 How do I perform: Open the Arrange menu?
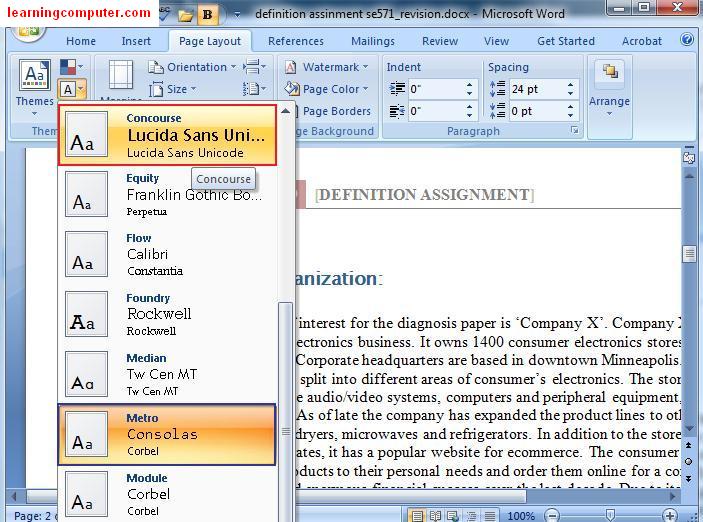coord(609,88)
